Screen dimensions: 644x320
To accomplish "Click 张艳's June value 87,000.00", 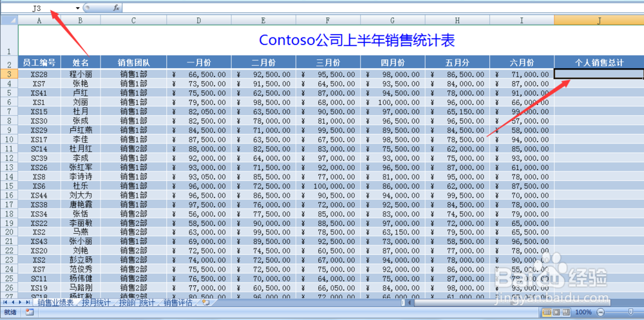I will click(522, 84).
